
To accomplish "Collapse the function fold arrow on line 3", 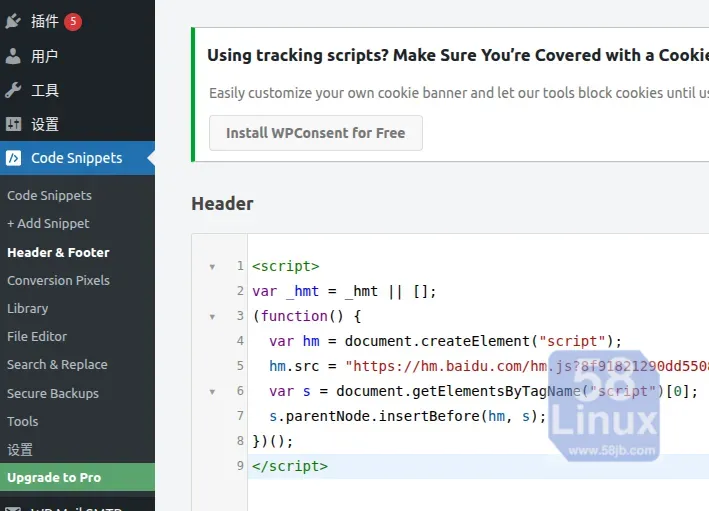I will (x=212, y=317).
